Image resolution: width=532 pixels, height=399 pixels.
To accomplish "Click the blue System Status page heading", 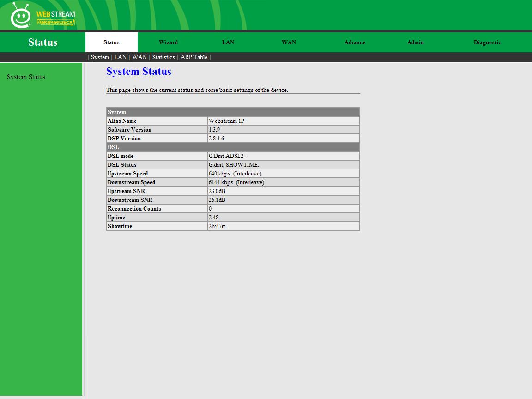I will pyautogui.click(x=139, y=72).
